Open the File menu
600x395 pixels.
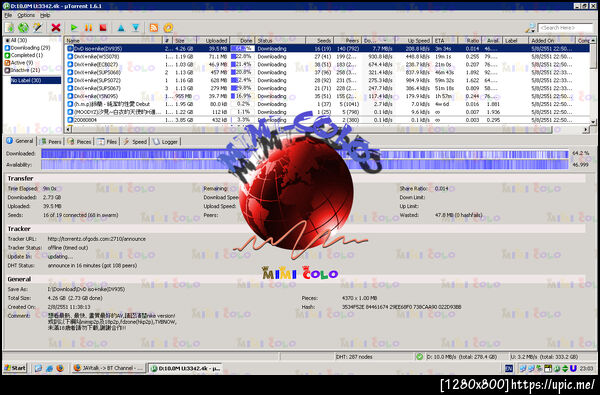coord(8,15)
